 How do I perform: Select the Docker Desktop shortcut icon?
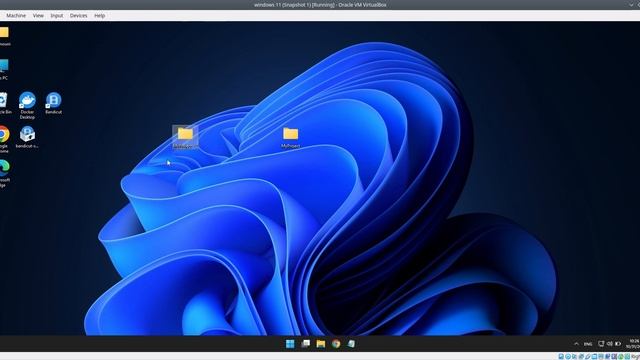(x=27, y=105)
